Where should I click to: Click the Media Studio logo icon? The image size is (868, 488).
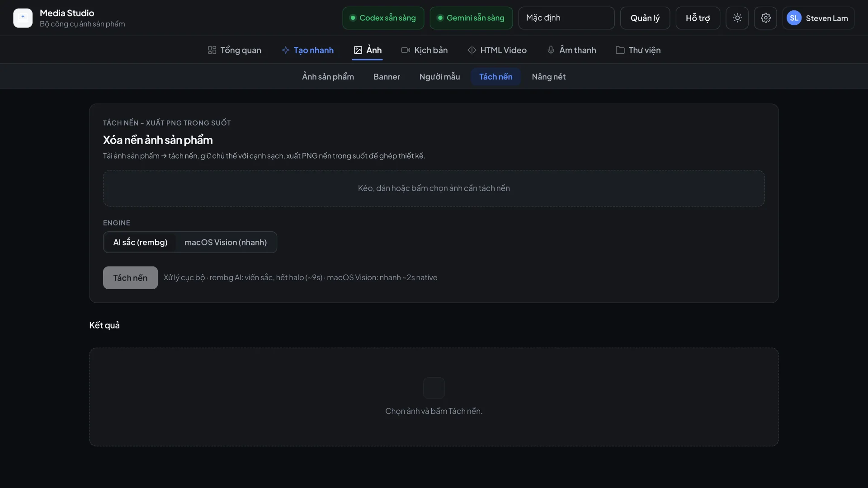[x=23, y=18]
